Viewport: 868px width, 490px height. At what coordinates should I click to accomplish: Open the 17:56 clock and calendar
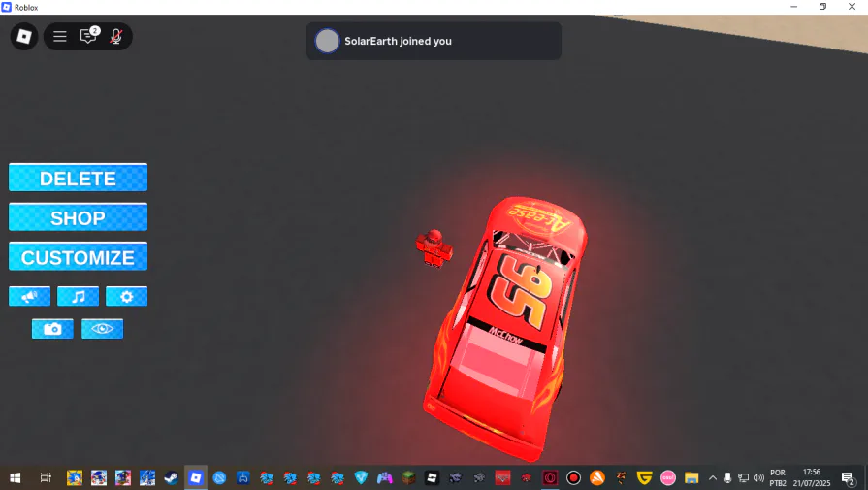(x=812, y=477)
